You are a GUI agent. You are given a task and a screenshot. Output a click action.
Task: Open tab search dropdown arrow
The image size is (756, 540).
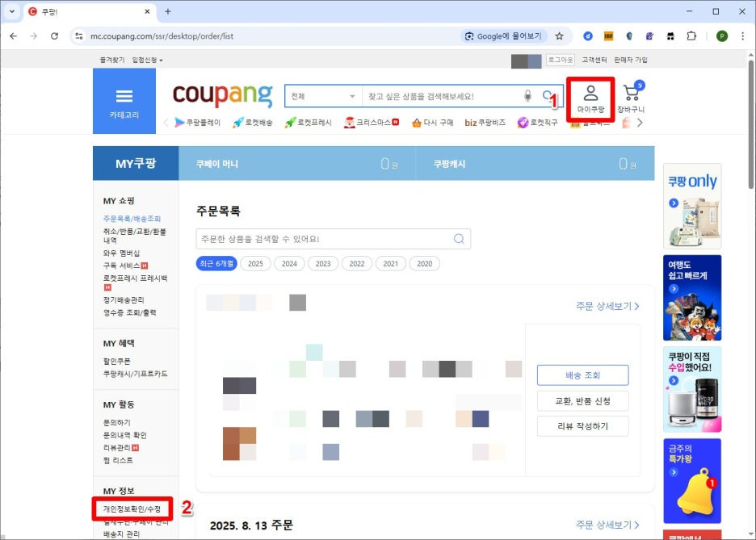click(12, 11)
